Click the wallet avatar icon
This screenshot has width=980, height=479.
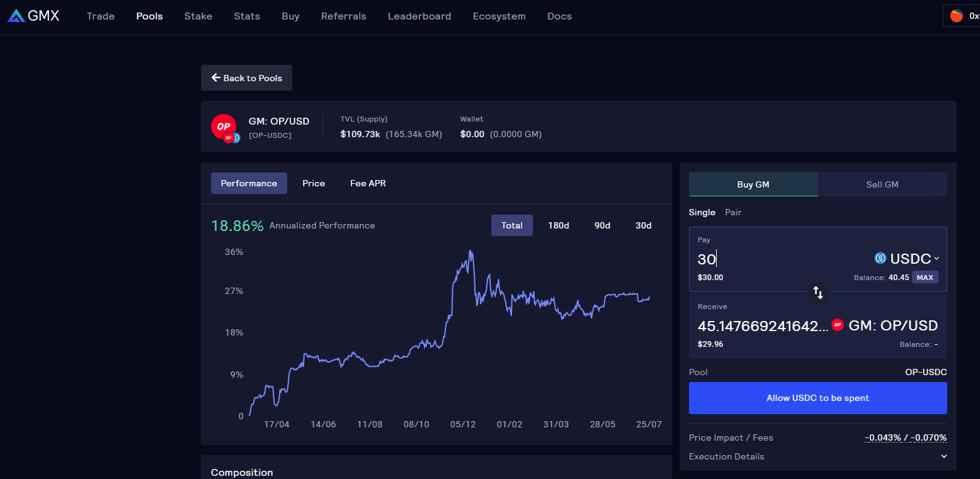pyautogui.click(x=956, y=16)
